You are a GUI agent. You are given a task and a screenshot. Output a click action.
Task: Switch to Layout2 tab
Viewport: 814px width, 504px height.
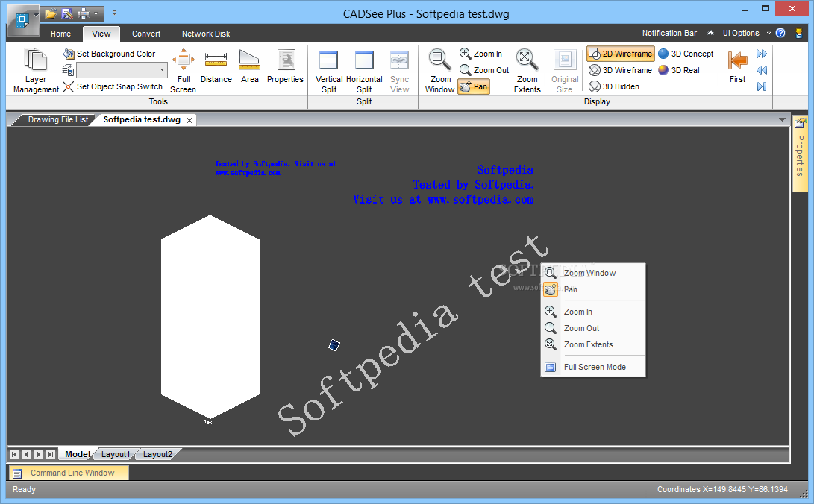(x=157, y=454)
